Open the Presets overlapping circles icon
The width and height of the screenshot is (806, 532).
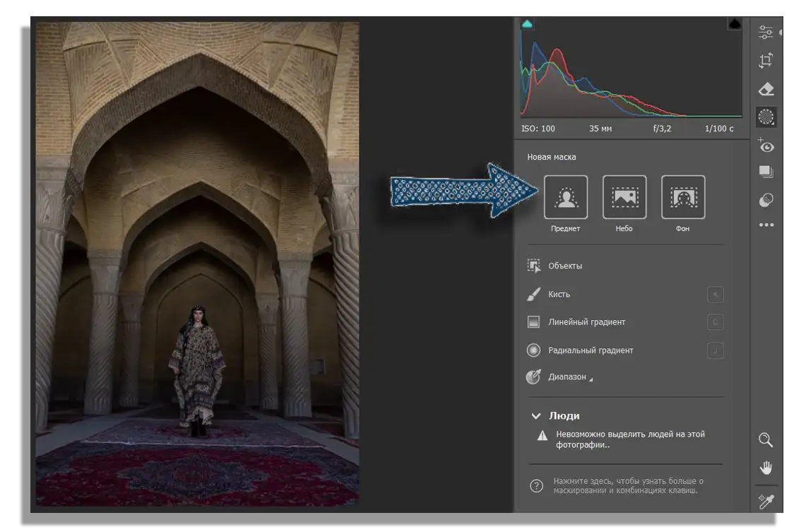[x=766, y=200]
